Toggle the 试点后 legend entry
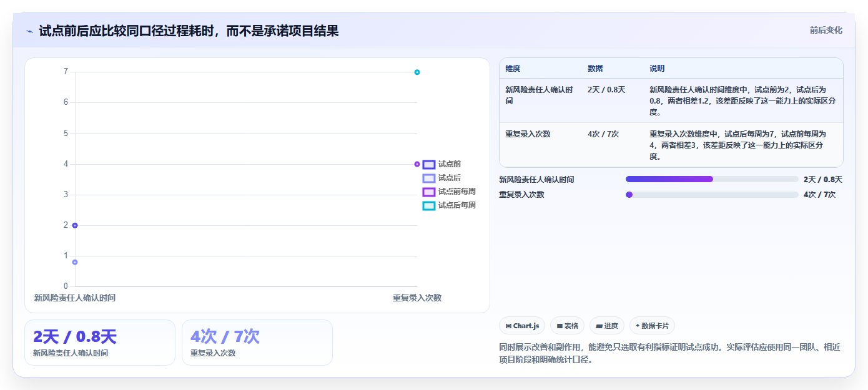Image resolution: width=868 pixels, height=390 pixels. point(442,178)
